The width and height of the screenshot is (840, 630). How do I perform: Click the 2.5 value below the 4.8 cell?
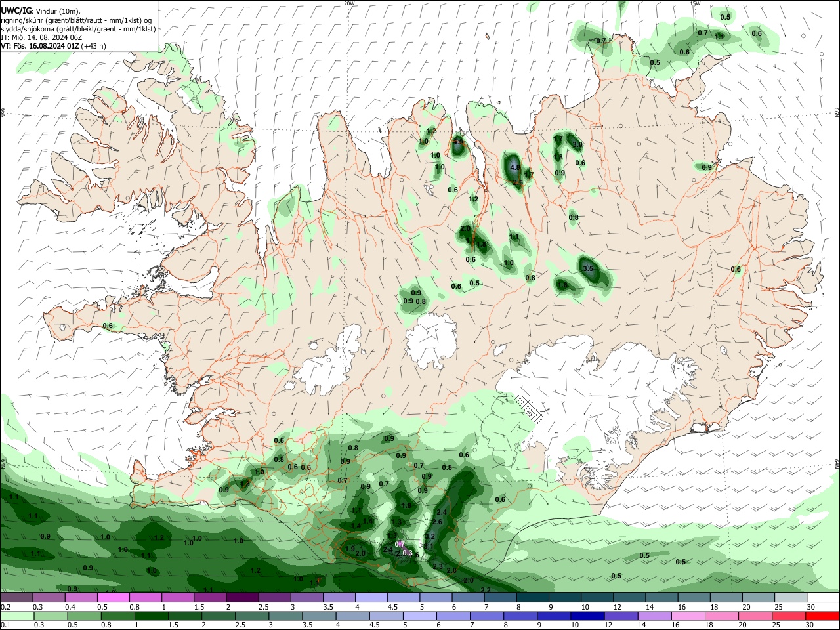pyautogui.click(x=518, y=182)
